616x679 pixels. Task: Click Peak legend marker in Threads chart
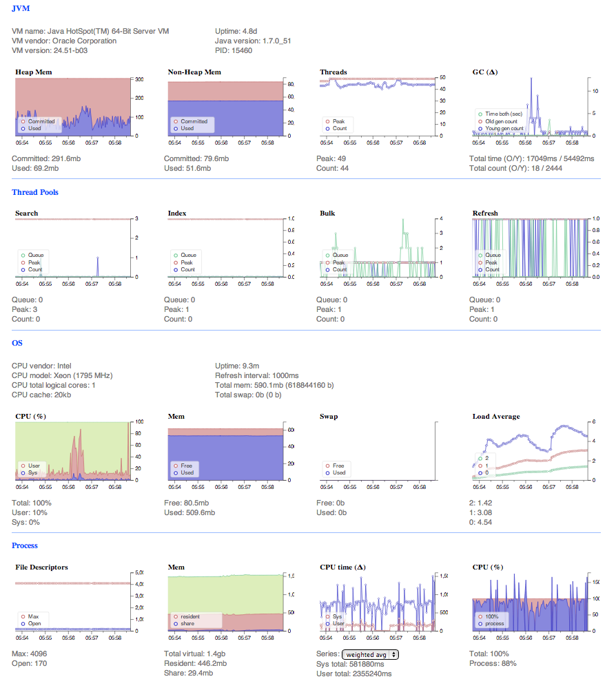[x=328, y=122]
